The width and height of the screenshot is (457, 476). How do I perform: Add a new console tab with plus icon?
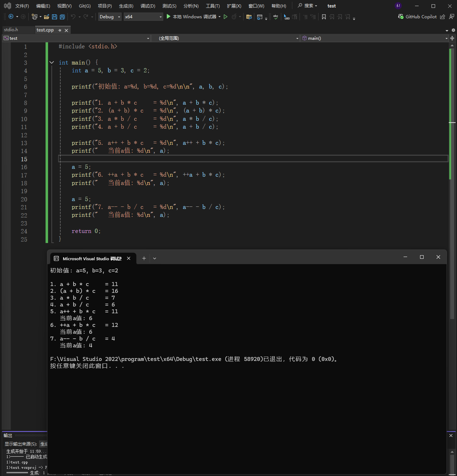tap(144, 258)
